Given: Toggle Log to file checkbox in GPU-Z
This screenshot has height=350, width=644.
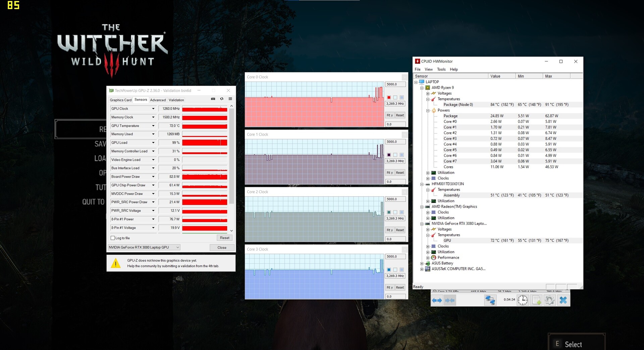Looking at the screenshot, I should [113, 238].
